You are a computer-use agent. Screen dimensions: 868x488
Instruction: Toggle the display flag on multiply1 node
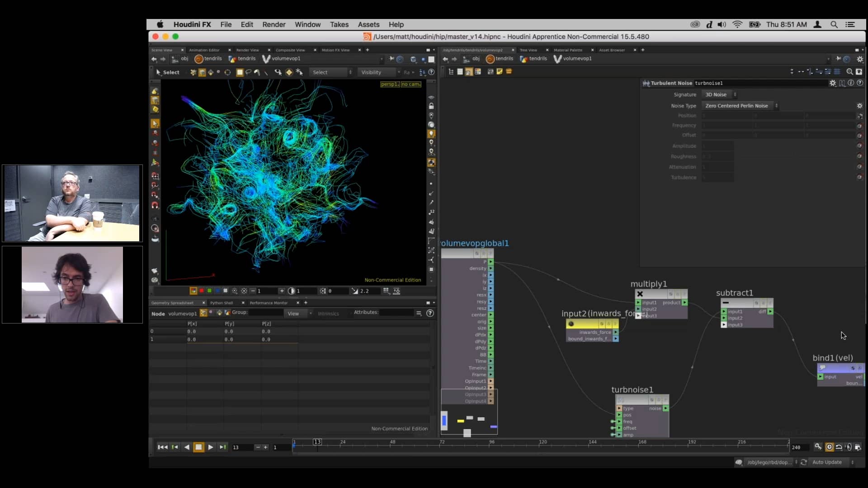(x=684, y=294)
